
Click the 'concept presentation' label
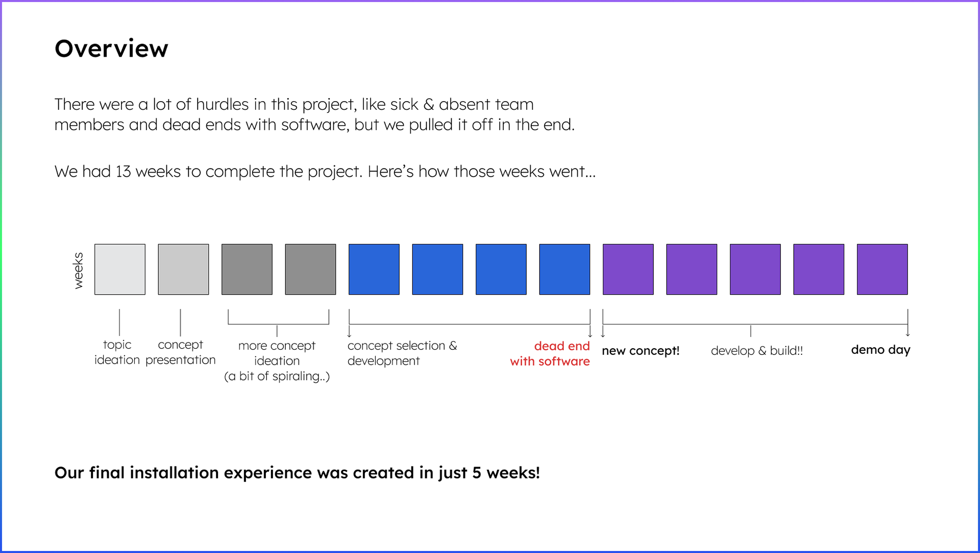181,352
